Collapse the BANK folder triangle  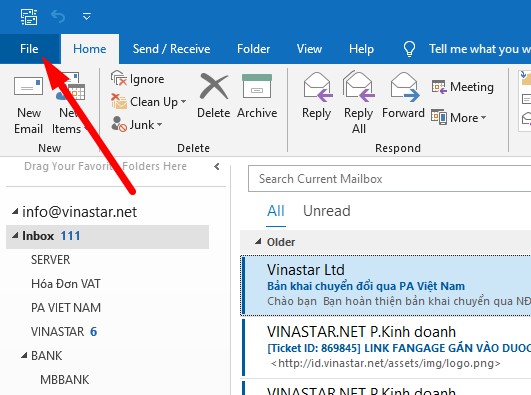[24, 355]
